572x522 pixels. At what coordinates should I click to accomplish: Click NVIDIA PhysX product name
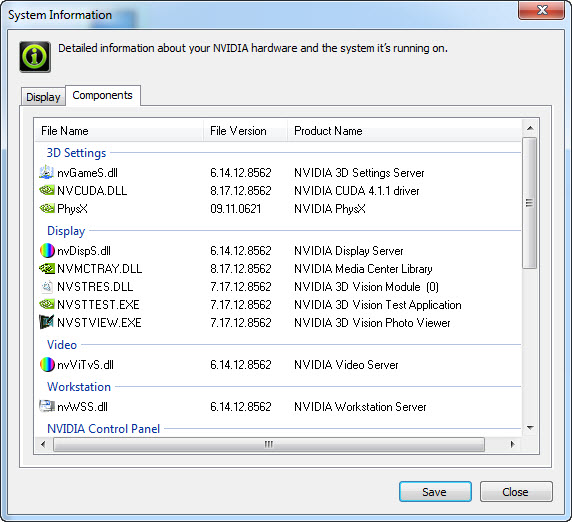tap(330, 209)
